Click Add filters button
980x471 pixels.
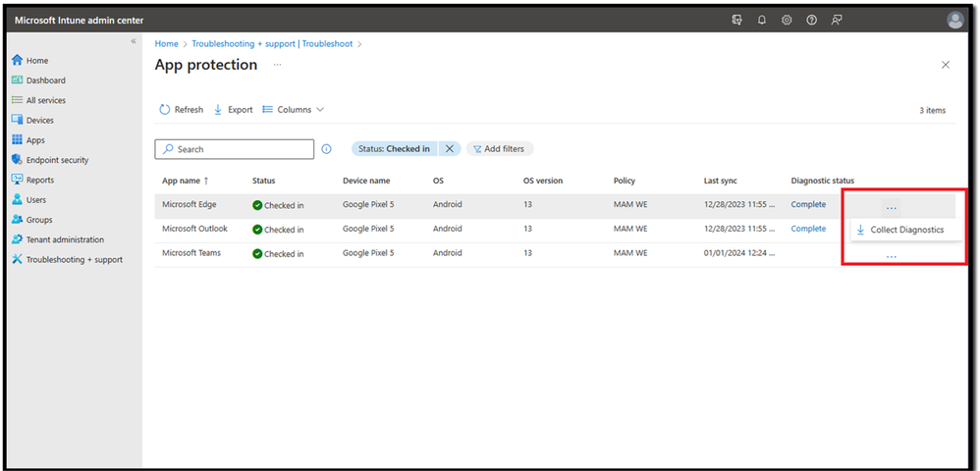click(500, 149)
